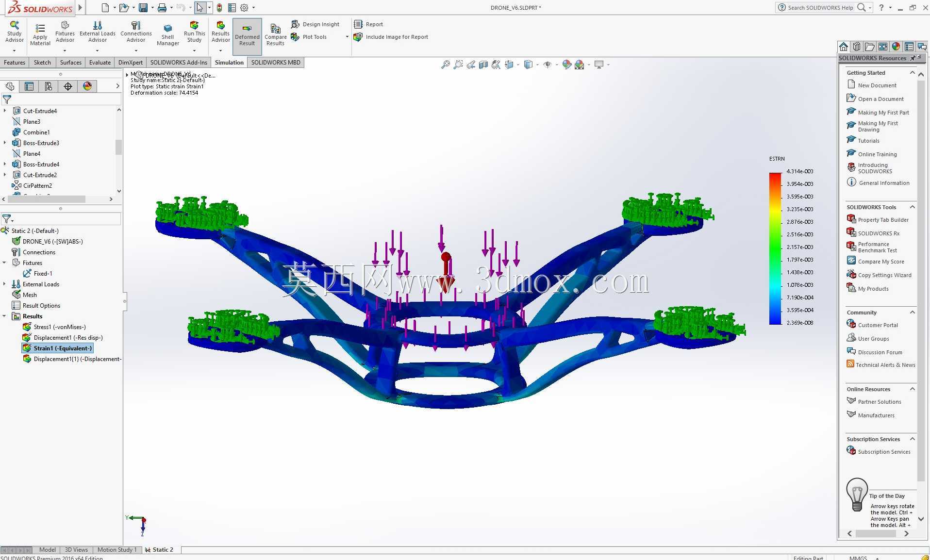Open the Study Advisor tool
The image size is (930, 560).
[x=15, y=32]
